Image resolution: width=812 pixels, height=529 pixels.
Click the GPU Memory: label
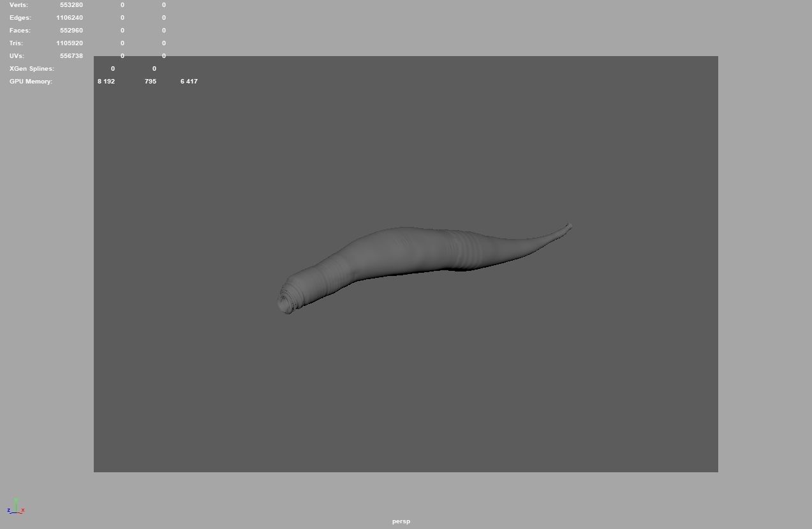(x=31, y=82)
